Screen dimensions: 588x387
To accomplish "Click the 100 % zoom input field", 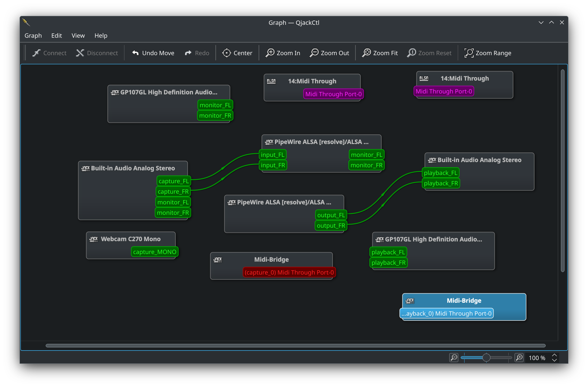I will click(x=537, y=358).
